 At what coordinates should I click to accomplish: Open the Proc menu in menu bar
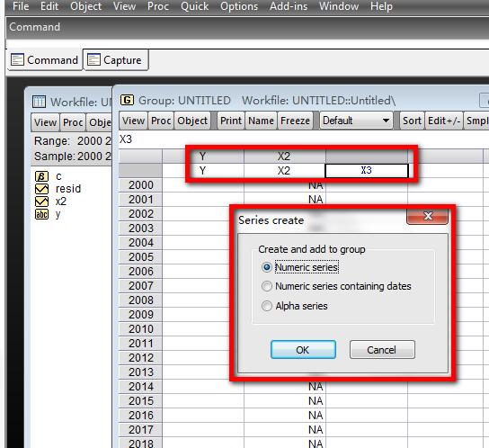pyautogui.click(x=158, y=6)
